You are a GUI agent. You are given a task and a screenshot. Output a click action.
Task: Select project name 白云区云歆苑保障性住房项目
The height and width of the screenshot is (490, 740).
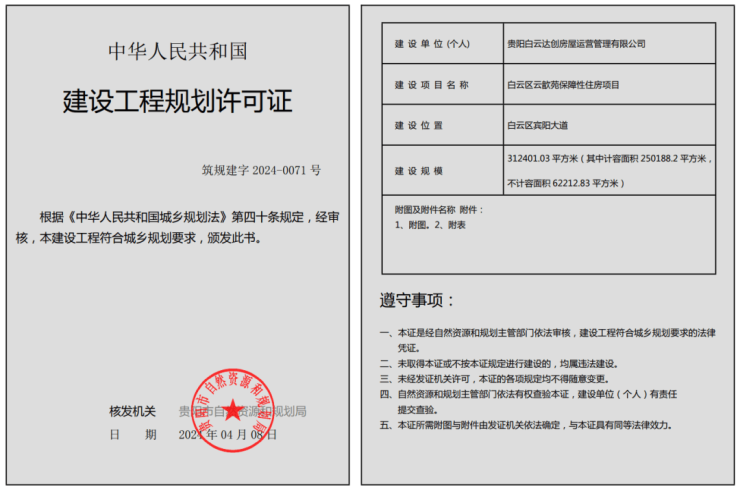[x=563, y=85]
